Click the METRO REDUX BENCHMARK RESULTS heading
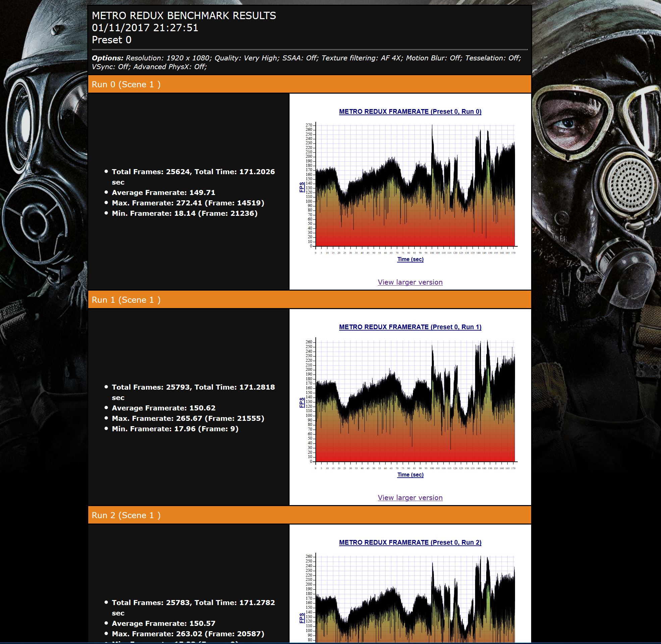 click(x=184, y=15)
